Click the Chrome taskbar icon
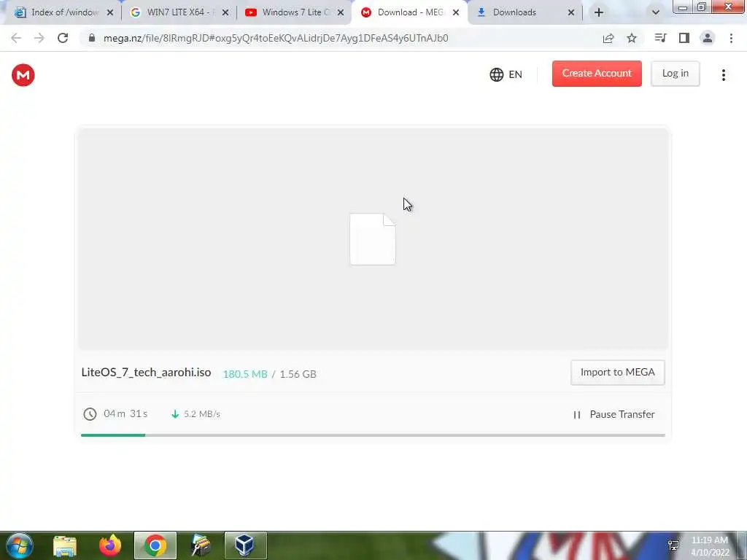Viewport: 747px width, 560px height. coord(155,545)
